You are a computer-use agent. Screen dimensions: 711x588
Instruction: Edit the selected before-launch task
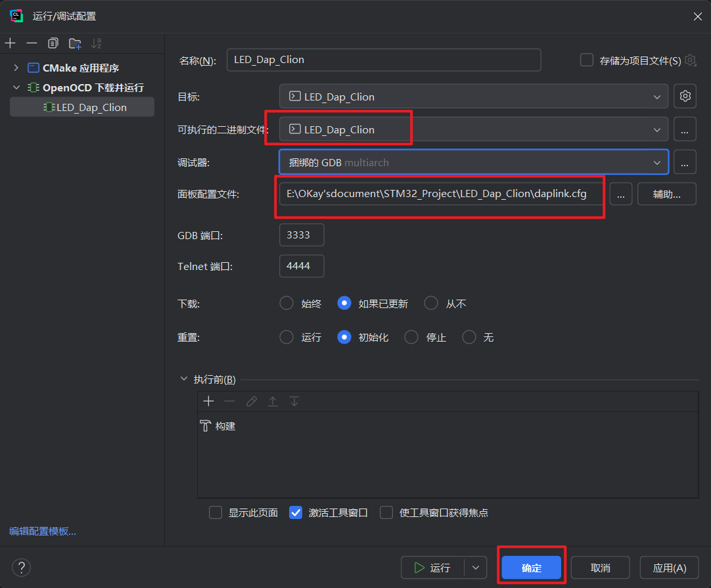click(x=251, y=401)
